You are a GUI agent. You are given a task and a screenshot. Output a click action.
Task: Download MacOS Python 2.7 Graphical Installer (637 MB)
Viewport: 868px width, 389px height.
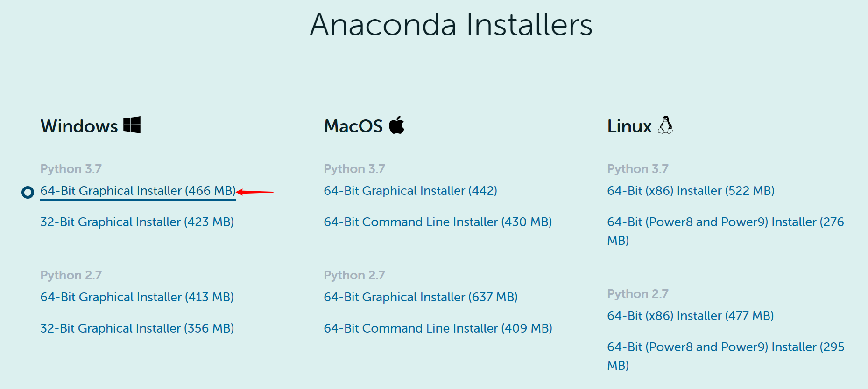tap(421, 297)
